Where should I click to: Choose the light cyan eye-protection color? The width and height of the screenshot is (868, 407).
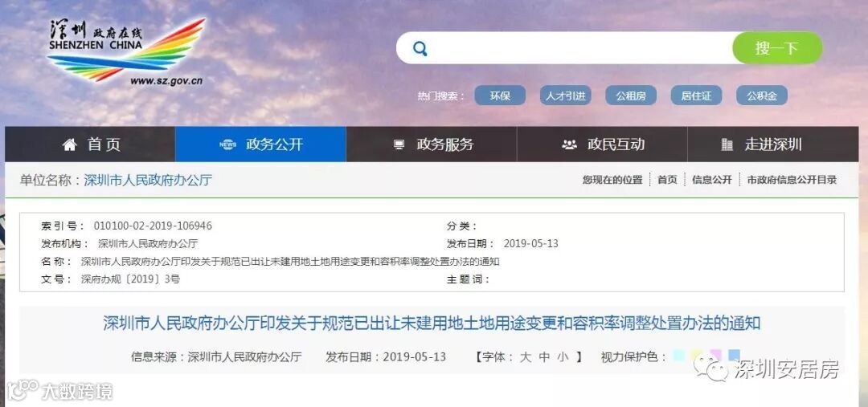pos(679,355)
